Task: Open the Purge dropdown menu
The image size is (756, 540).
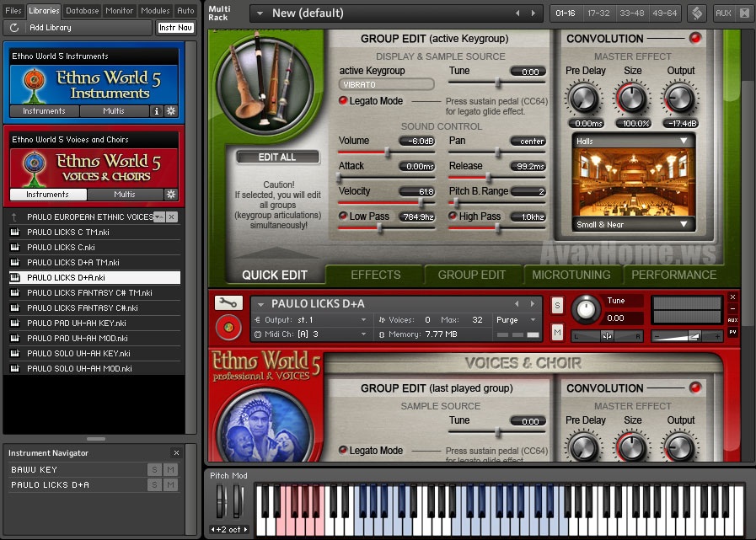Action: 533,319
